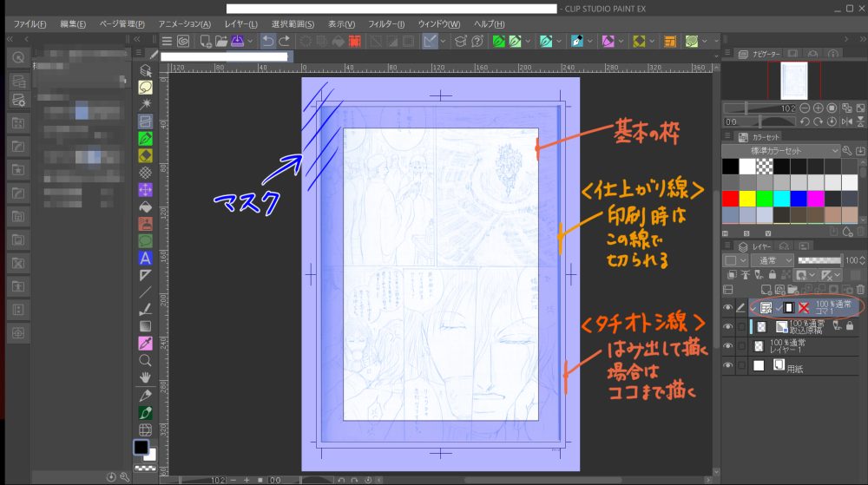This screenshot has width=868, height=485.
Task: Click Zoom in button in Navigator
Action: pyautogui.click(x=819, y=108)
